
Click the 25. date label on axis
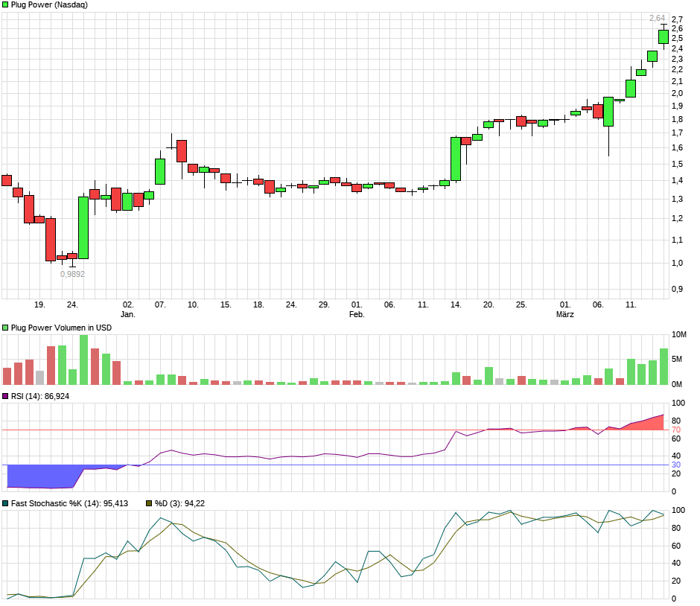521,304
